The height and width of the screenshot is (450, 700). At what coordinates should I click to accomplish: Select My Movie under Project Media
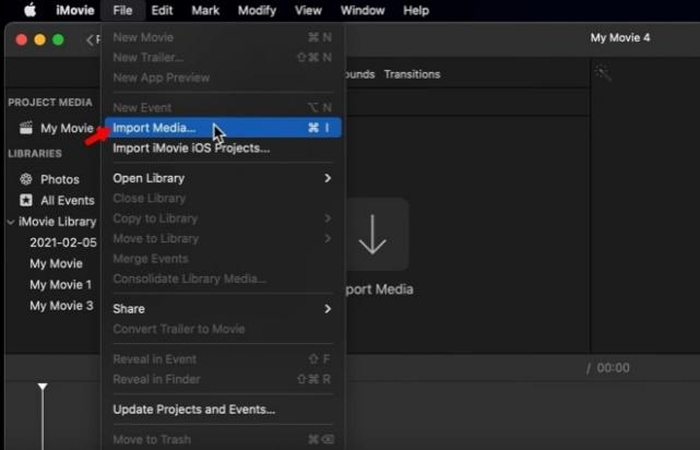pyautogui.click(x=67, y=129)
